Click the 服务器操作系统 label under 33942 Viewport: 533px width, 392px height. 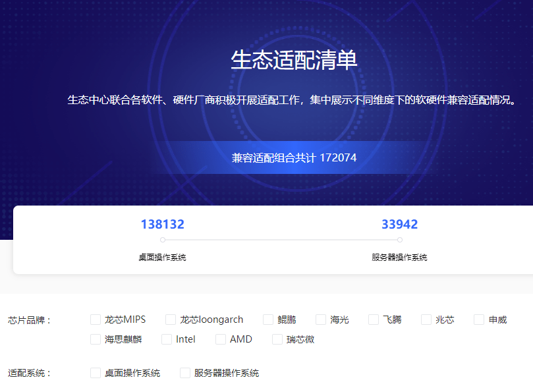(400, 258)
